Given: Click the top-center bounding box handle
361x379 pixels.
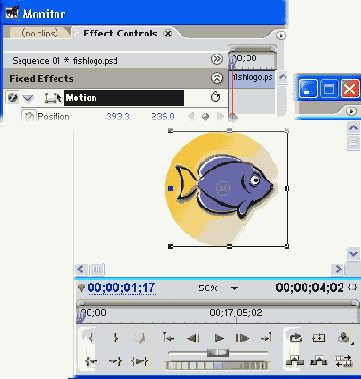Looking at the screenshot, I should point(229,130).
